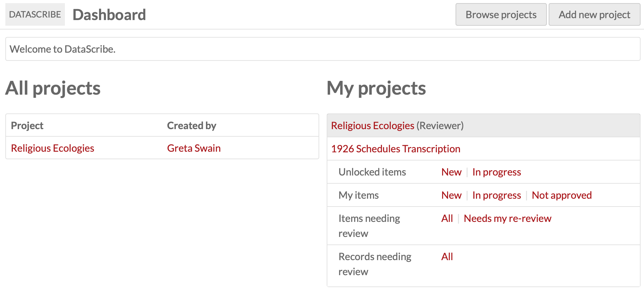The height and width of the screenshot is (299, 644).
Task: Click the 'Created by' column header
Action: point(192,125)
